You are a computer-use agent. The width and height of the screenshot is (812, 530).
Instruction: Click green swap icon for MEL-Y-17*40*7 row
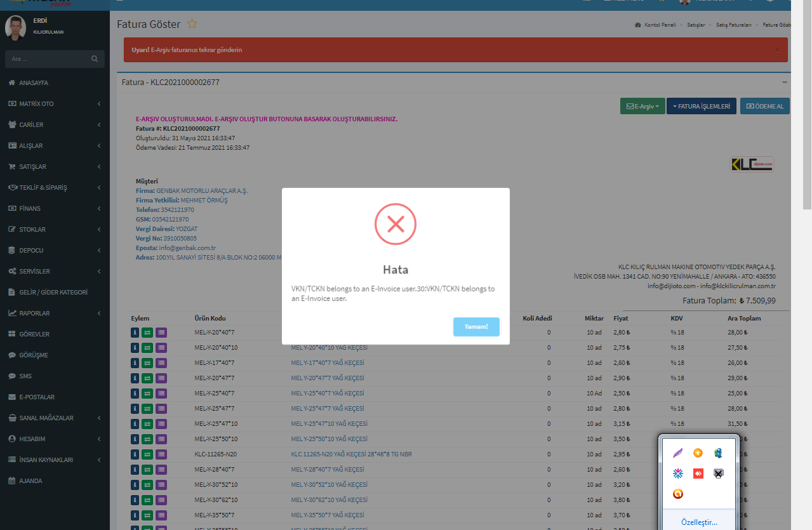[x=147, y=363]
